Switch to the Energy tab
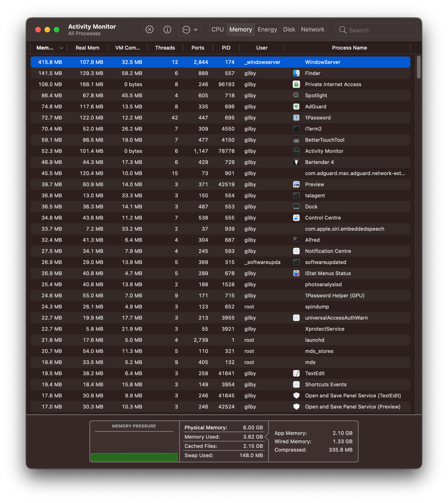 267,30
